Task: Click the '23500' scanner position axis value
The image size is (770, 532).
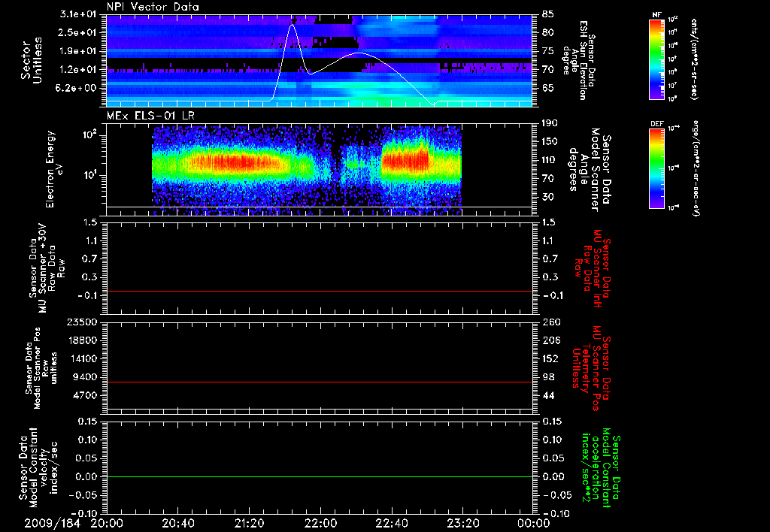Action: tap(83, 322)
